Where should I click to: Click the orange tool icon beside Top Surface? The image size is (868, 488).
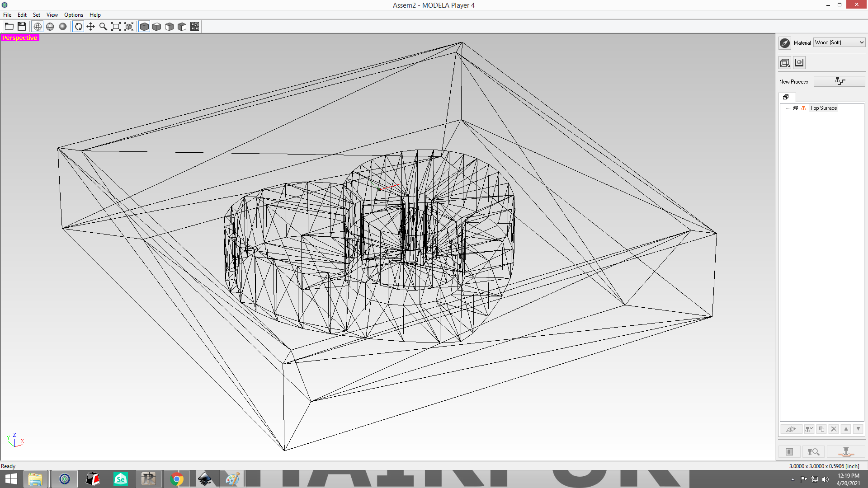point(803,108)
